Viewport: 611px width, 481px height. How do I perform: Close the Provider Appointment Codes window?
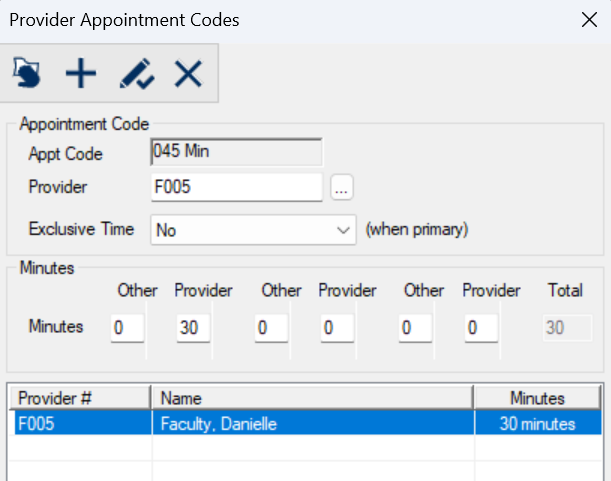pyautogui.click(x=588, y=19)
